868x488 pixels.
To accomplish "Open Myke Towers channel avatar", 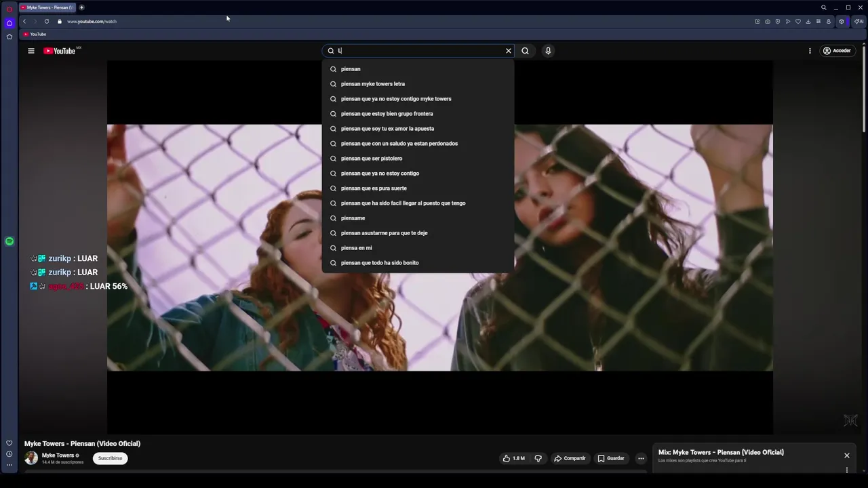I will tap(31, 458).
